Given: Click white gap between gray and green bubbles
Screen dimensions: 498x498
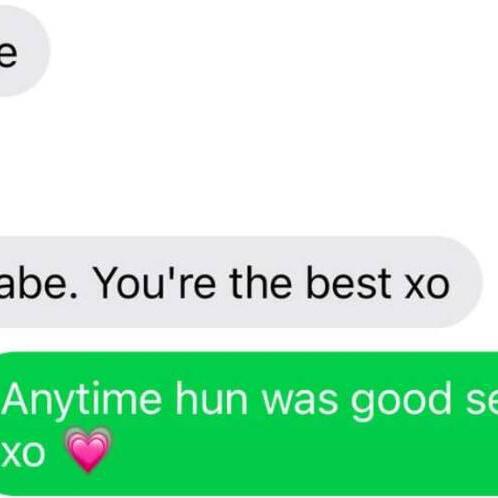Looking at the screenshot, I should (249, 340).
